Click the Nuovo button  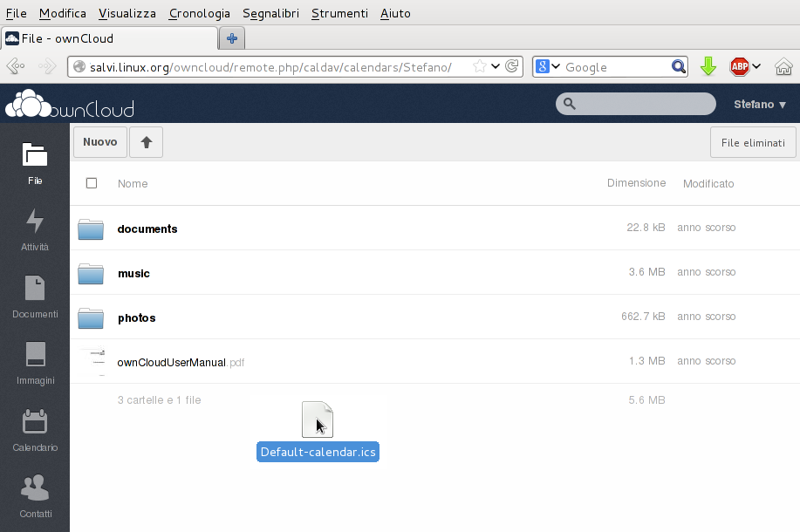(x=99, y=141)
